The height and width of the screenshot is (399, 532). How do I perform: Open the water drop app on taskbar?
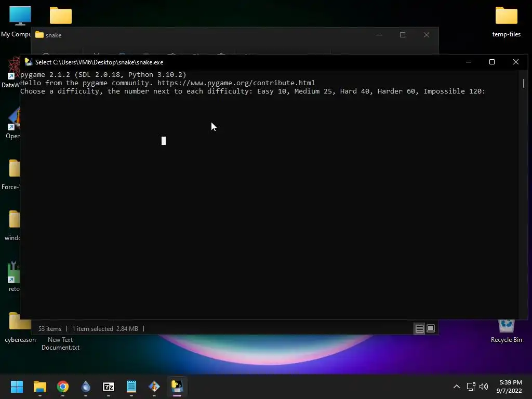click(x=86, y=387)
